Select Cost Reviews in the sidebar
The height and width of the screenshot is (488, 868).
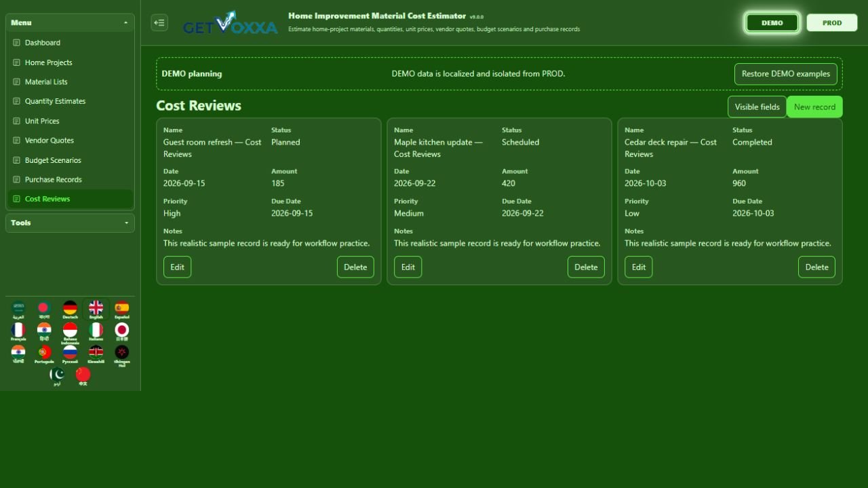coord(70,199)
